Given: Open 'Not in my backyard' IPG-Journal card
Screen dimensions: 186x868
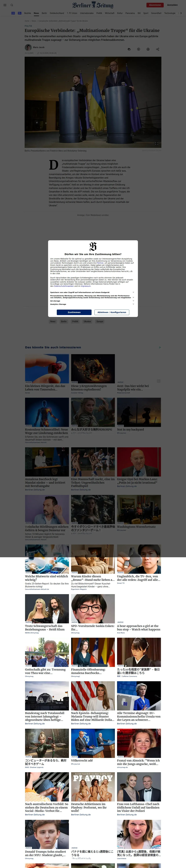Looking at the screenshot, I should [139, 416].
